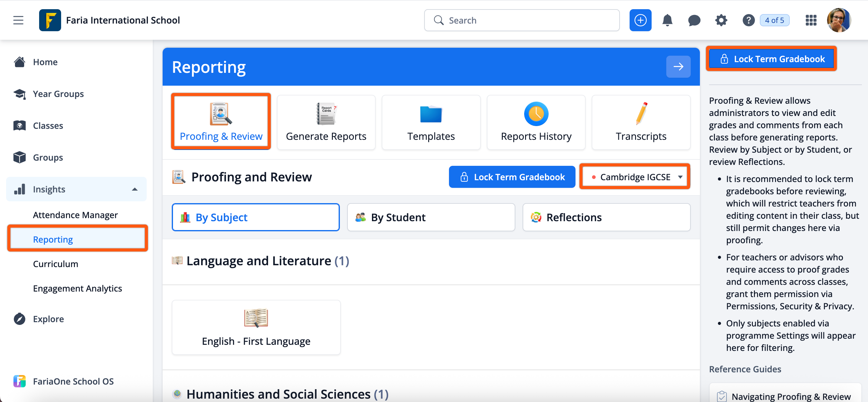Click the Reporting header arrow button

[678, 67]
